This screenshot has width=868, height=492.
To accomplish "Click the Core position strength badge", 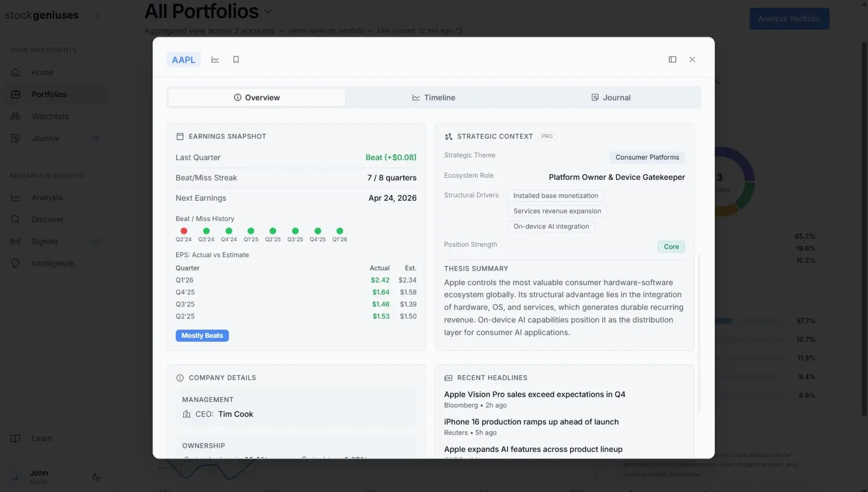I will coord(671,247).
